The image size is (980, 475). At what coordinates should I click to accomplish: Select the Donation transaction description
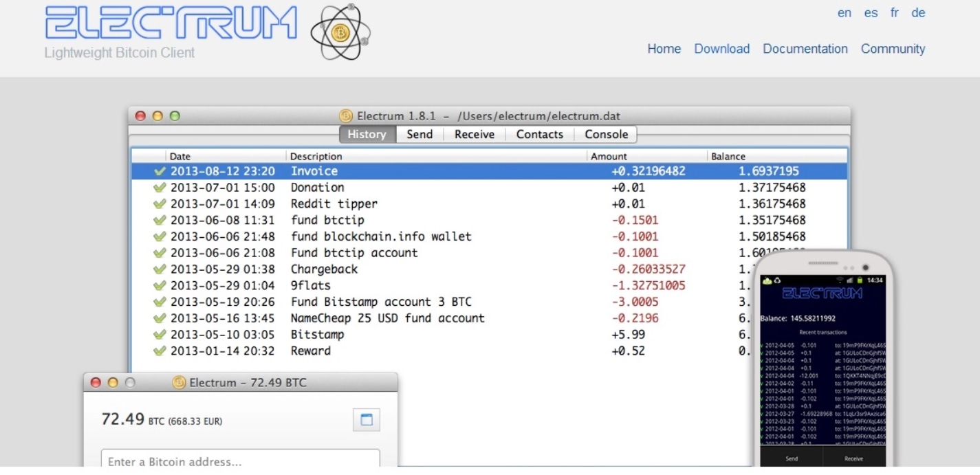(x=317, y=188)
